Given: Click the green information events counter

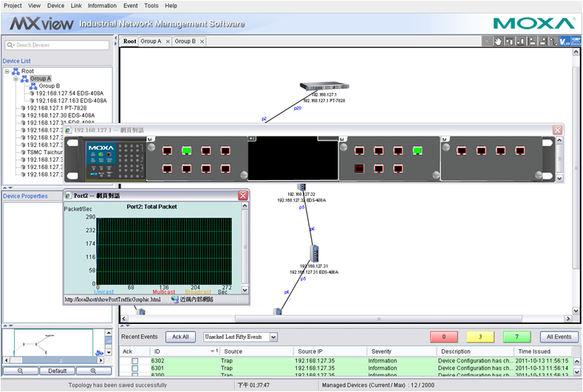Looking at the screenshot, I should (516, 337).
